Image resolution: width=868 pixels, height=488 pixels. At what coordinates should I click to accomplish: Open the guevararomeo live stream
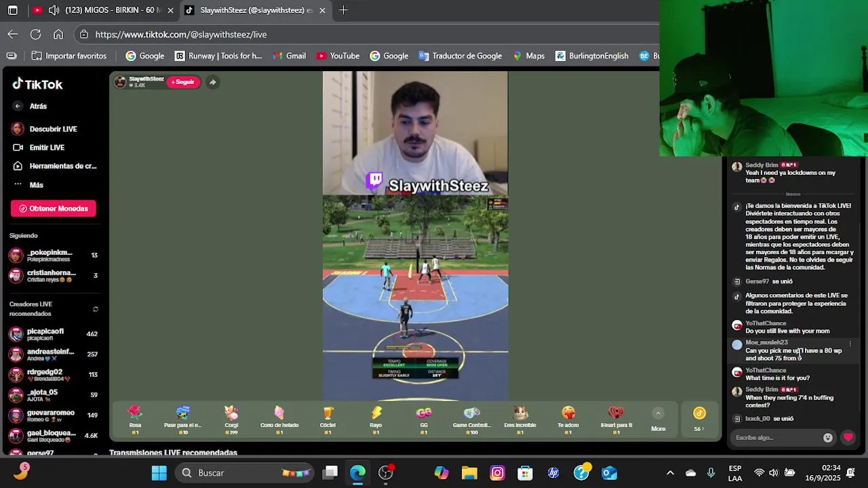click(54, 415)
